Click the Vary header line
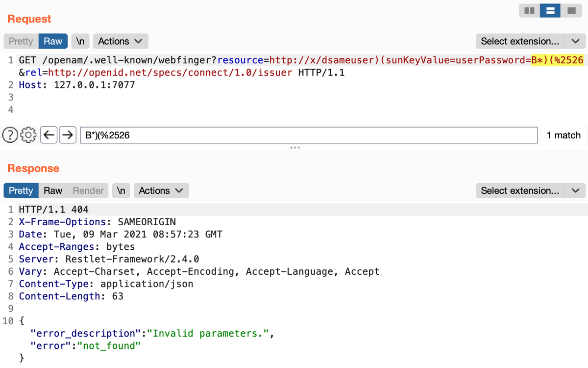Image resolution: width=588 pixels, height=368 pixels. pyautogui.click(x=199, y=271)
